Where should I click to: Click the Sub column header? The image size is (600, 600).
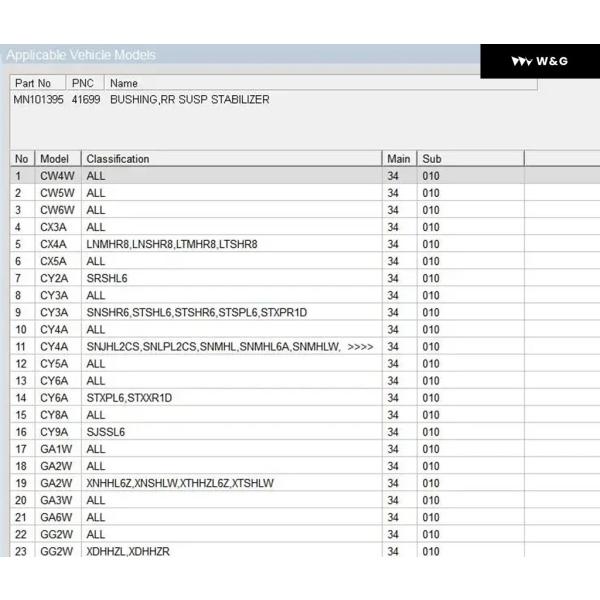click(432, 159)
